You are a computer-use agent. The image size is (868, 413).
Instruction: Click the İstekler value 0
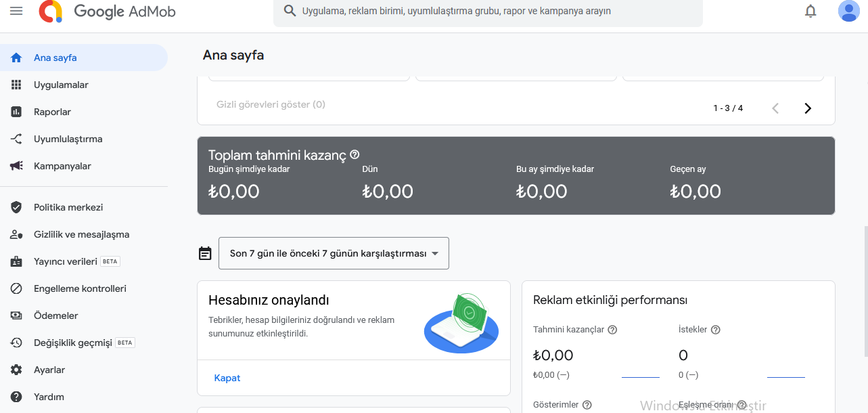(683, 355)
